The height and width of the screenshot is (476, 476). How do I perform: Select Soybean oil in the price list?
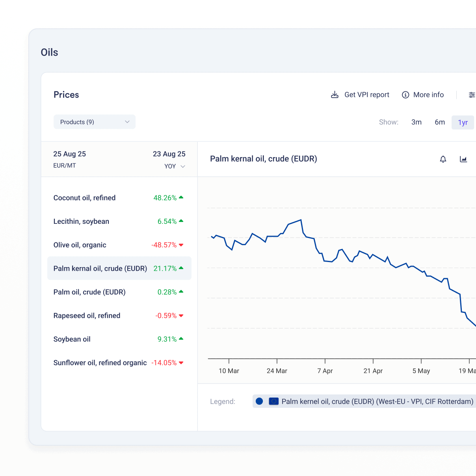[x=72, y=339]
